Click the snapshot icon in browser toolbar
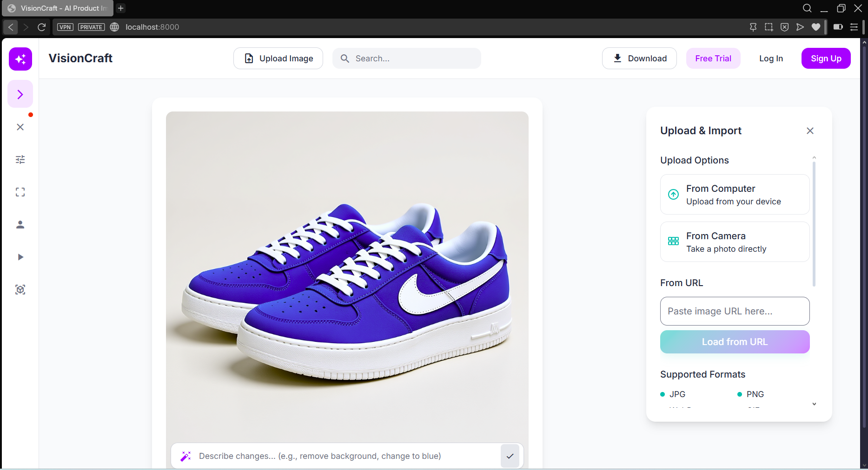The image size is (868, 470). pos(769,27)
